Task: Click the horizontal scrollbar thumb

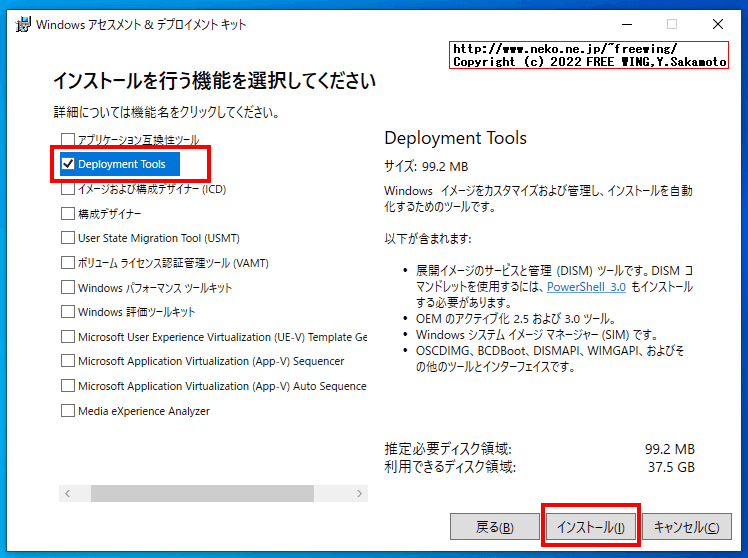Action: coord(202,494)
